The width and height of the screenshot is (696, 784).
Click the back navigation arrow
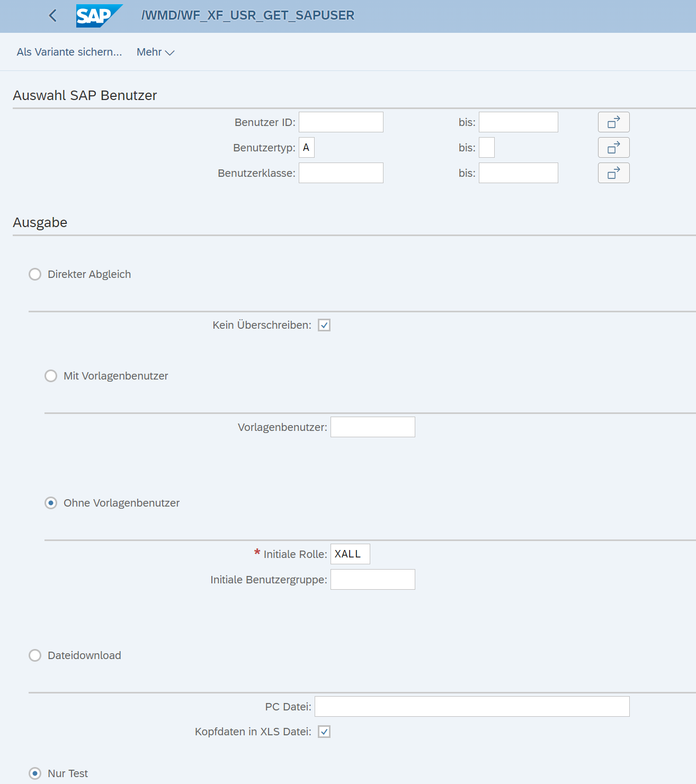(x=52, y=15)
